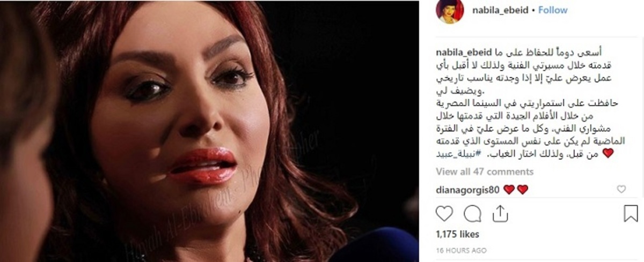
Task: Open comments using the speech bubble icon
Action: (472, 214)
